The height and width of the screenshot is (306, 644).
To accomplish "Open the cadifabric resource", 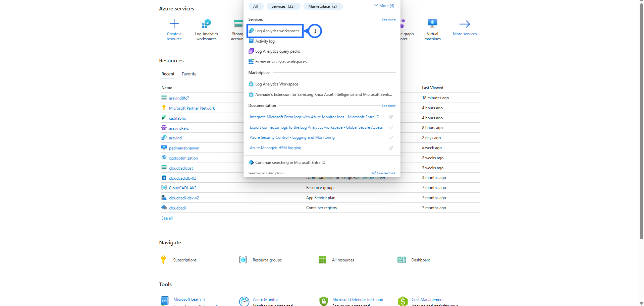I will (x=177, y=118).
